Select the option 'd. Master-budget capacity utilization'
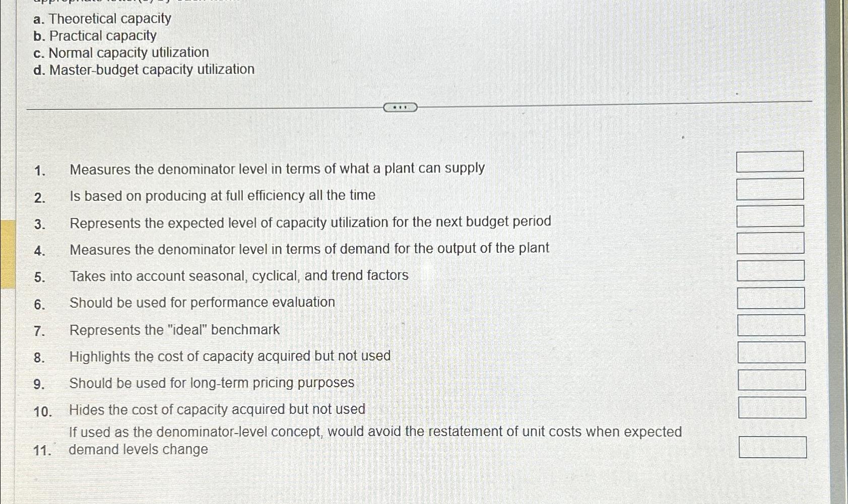 click(143, 69)
